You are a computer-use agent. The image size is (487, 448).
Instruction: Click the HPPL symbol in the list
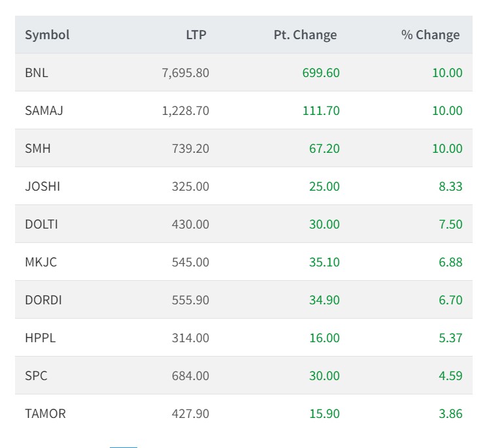[40, 338]
